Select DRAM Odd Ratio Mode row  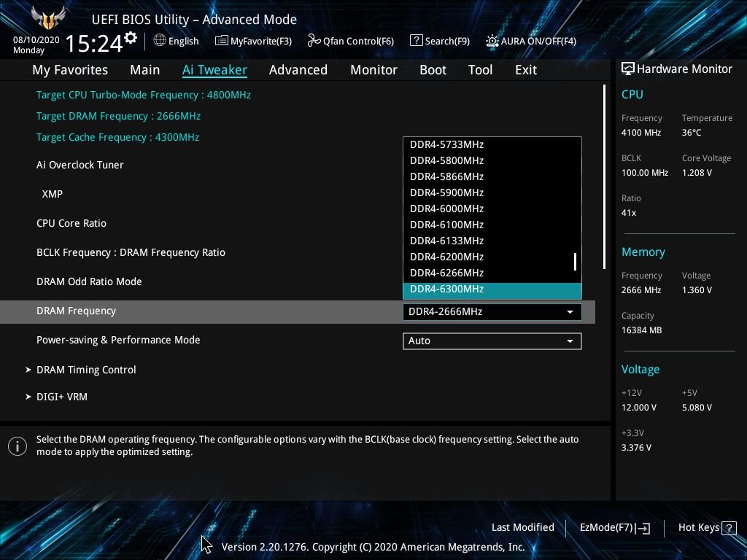click(89, 281)
